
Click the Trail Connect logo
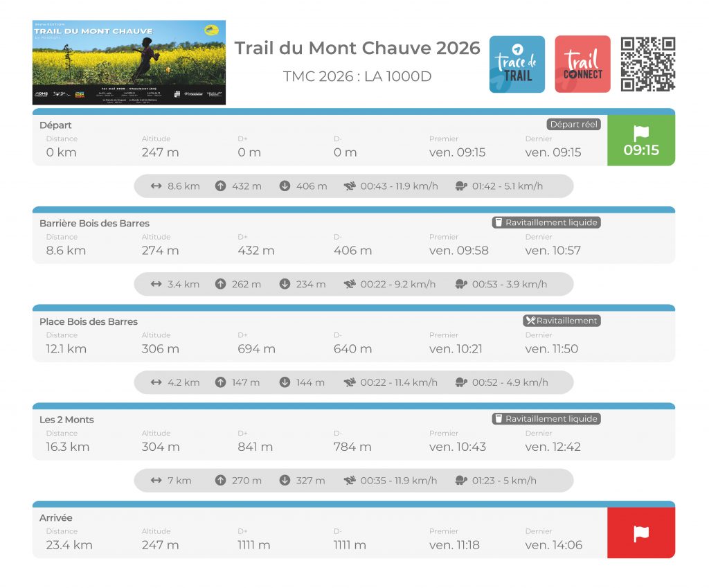pos(582,64)
